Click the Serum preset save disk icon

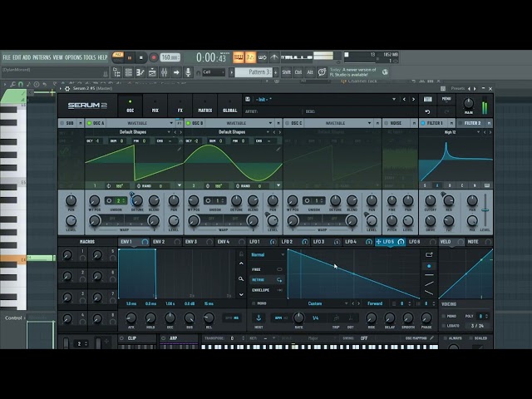tap(248, 99)
